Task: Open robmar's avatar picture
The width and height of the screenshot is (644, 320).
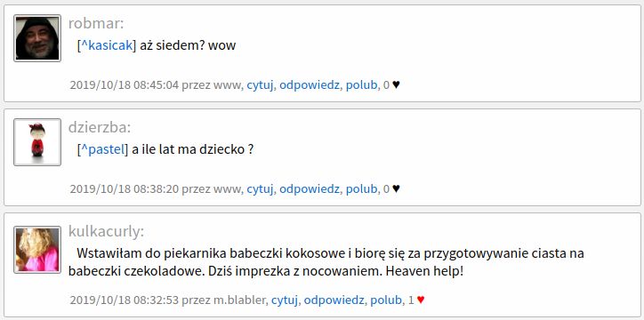Action: (37, 38)
